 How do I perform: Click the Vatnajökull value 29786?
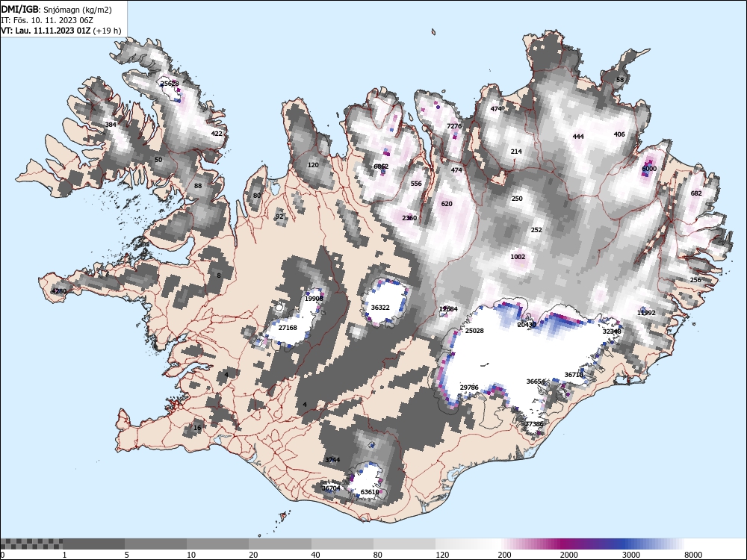coord(469,388)
